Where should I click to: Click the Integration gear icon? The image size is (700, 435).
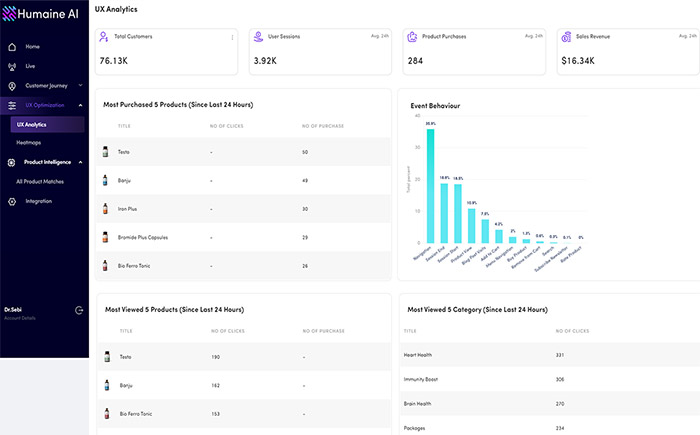click(x=12, y=201)
